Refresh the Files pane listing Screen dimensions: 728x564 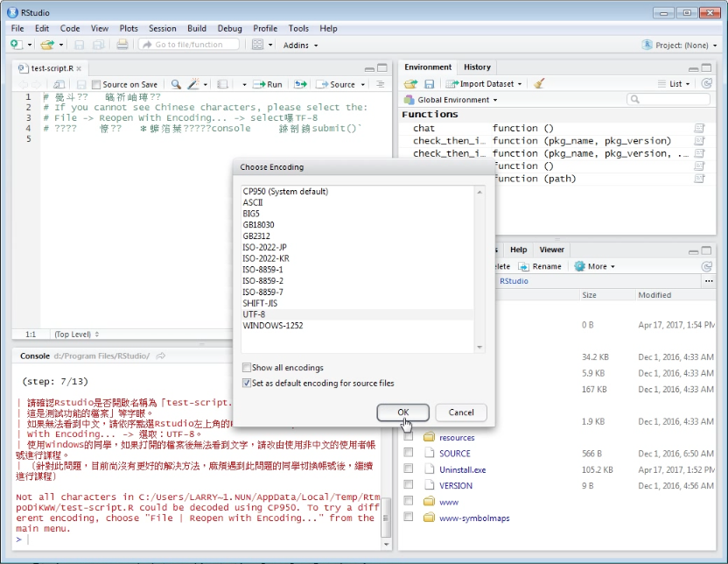tap(707, 266)
